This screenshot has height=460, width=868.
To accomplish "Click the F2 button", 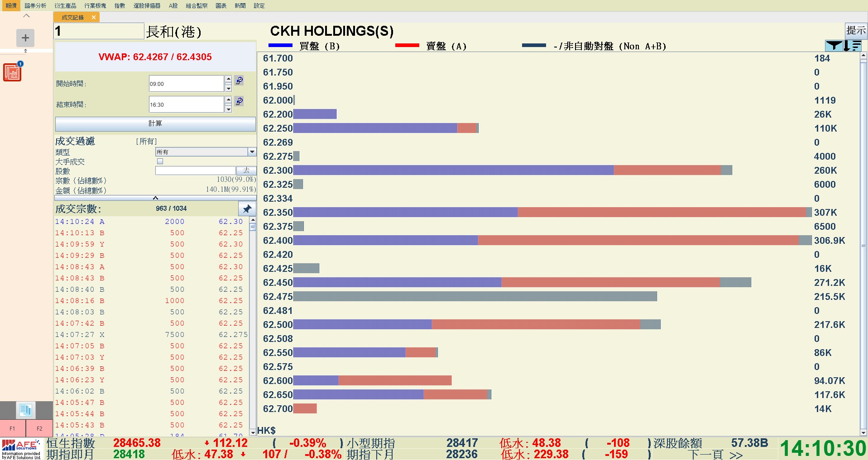I will point(39,428).
